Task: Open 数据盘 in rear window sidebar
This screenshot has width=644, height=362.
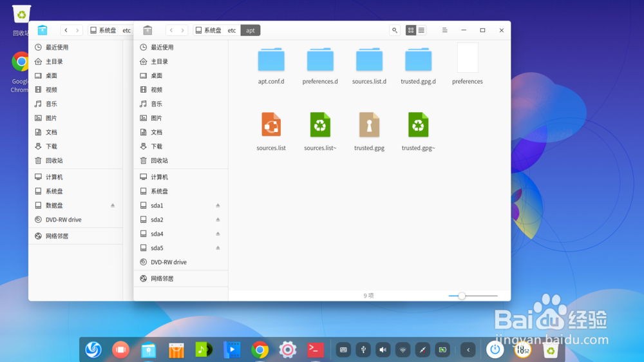Action: 75,205
